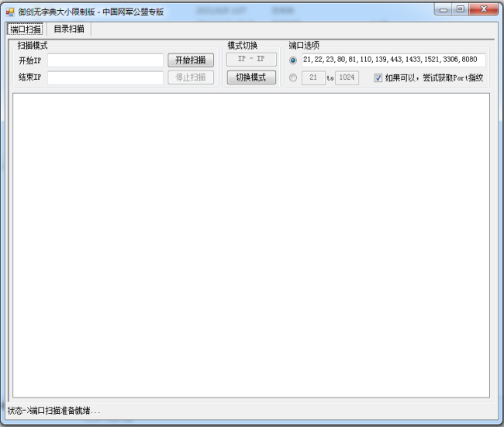Viewport: 504px width, 427px height.
Task: Click the port list field starting with 21,22,23
Action: pos(393,60)
